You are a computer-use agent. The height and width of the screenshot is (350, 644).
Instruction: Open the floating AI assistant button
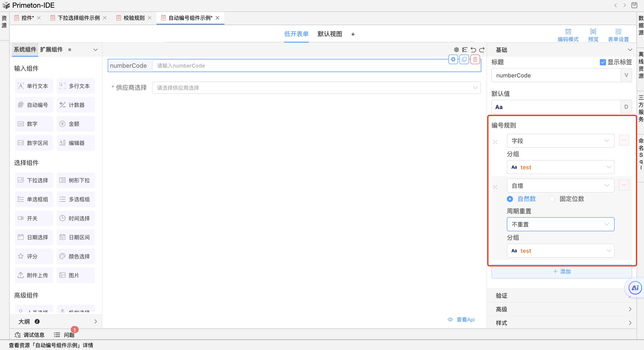pos(635,288)
